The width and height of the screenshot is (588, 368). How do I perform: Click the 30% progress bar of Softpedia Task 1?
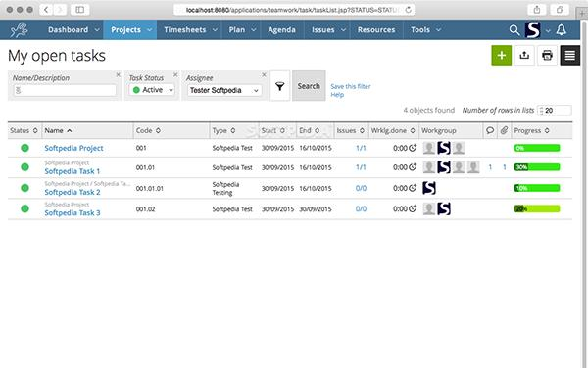click(x=537, y=167)
